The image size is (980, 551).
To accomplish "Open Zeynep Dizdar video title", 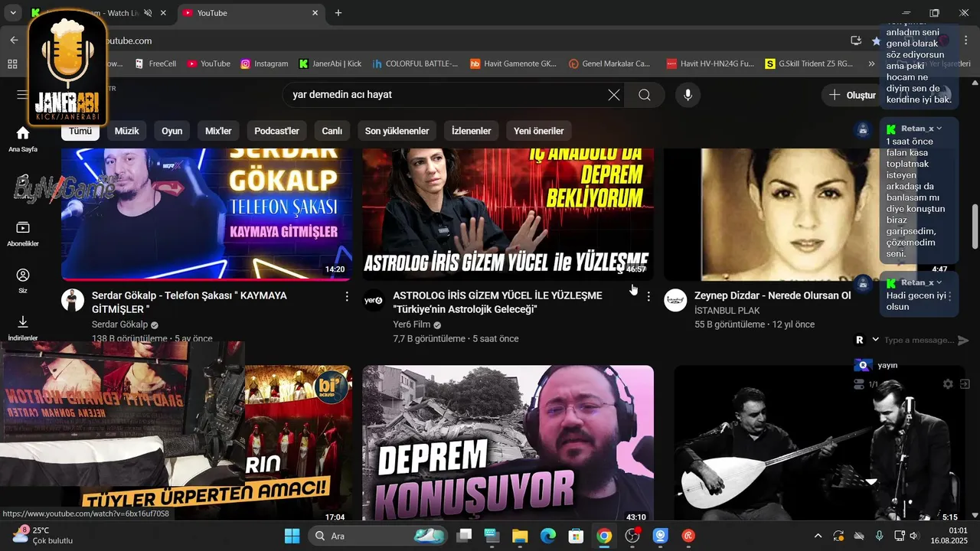I will coord(773,295).
